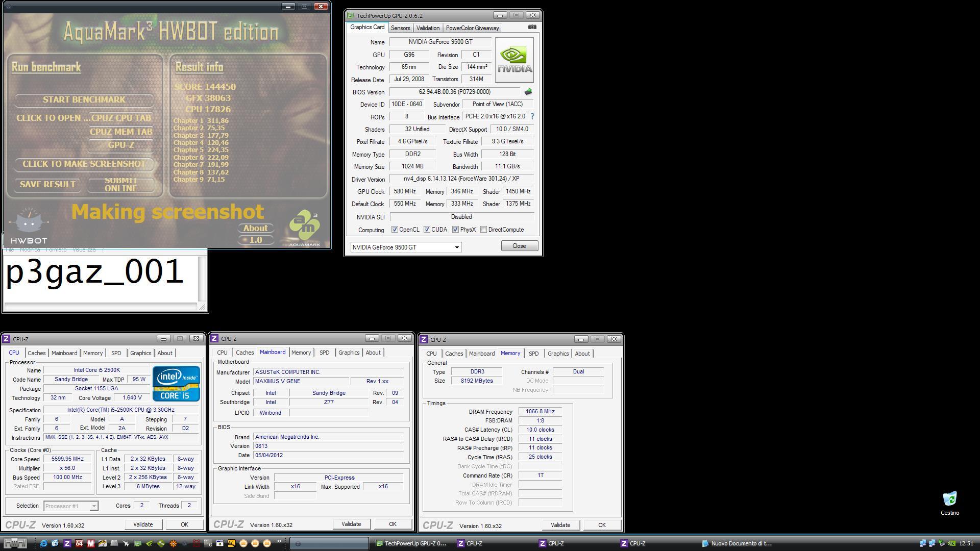Screen dimensions: 980x551
Task: Click OK in the left CPU-Z window
Action: (184, 524)
